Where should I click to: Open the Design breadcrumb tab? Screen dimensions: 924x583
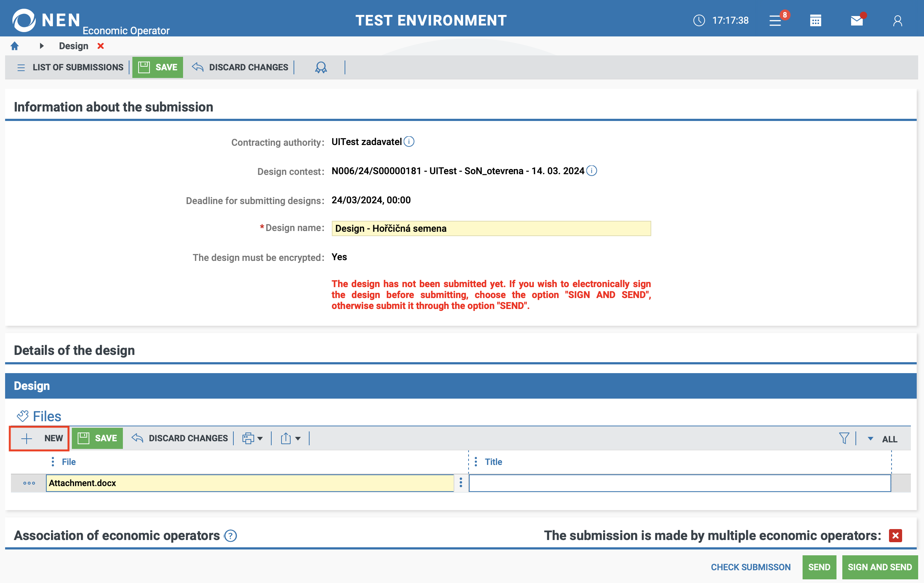(73, 46)
